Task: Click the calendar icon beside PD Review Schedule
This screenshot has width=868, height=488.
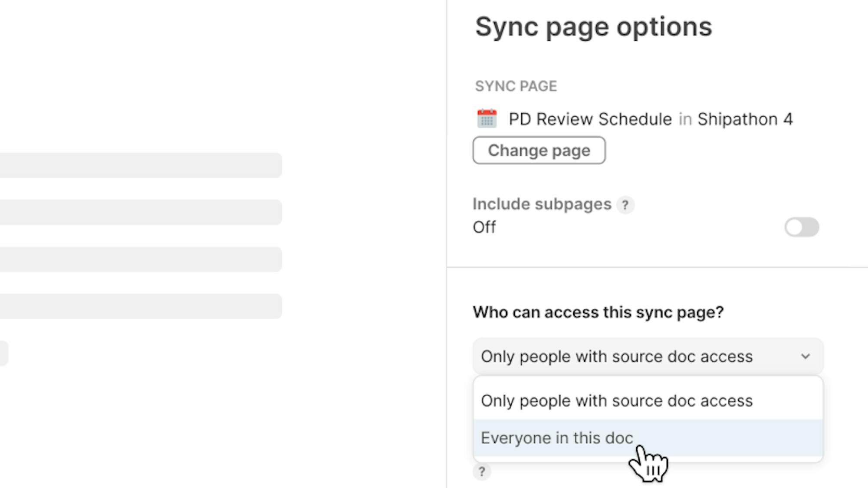Action: [487, 119]
